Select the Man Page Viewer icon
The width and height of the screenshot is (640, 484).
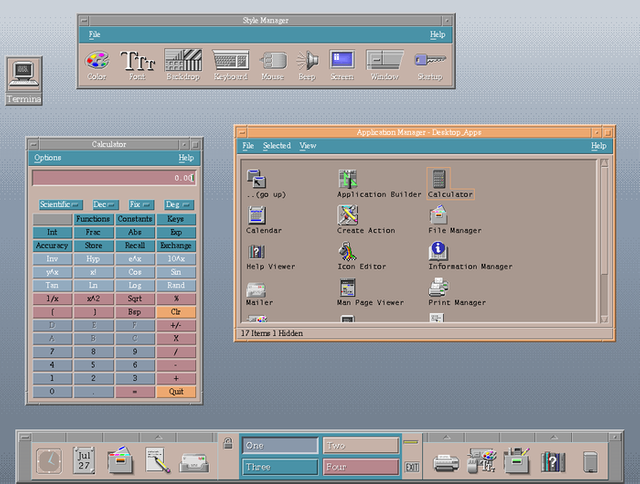coord(348,287)
